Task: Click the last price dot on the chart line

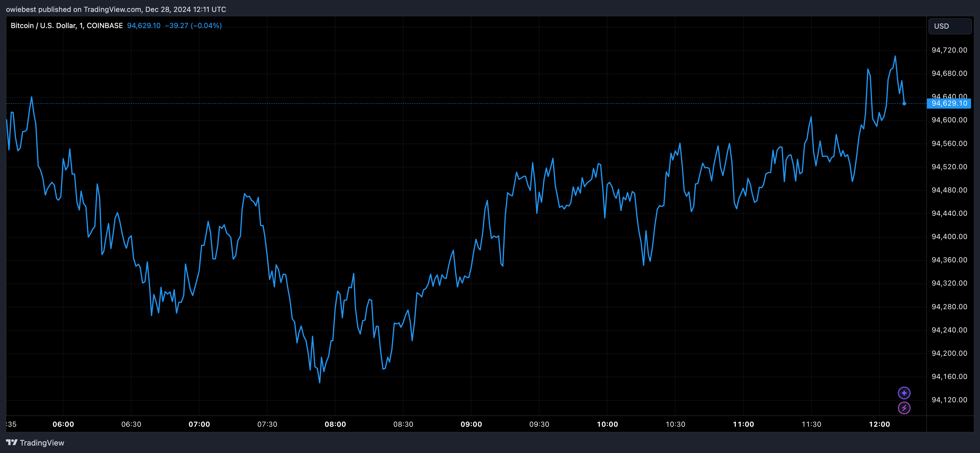Action: pyautogui.click(x=904, y=103)
